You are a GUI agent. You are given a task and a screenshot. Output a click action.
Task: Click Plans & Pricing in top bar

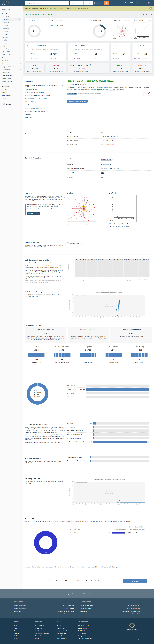point(130,3)
